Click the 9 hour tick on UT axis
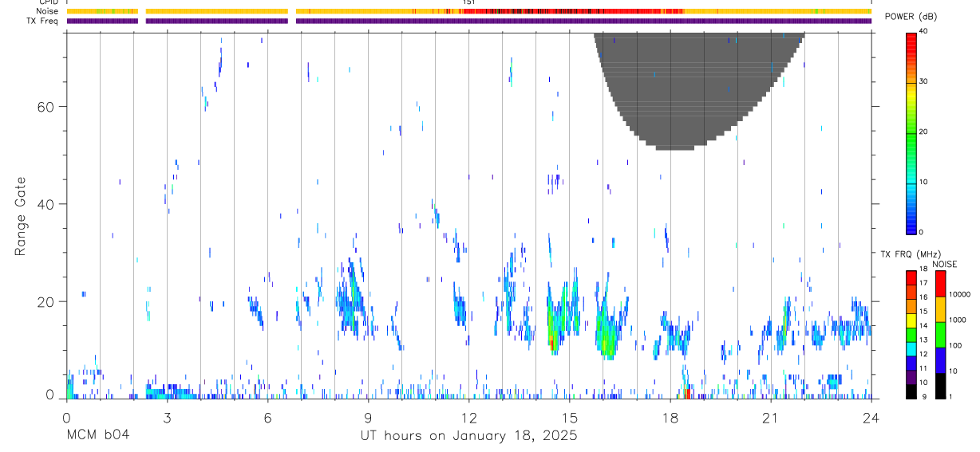 pyautogui.click(x=368, y=416)
